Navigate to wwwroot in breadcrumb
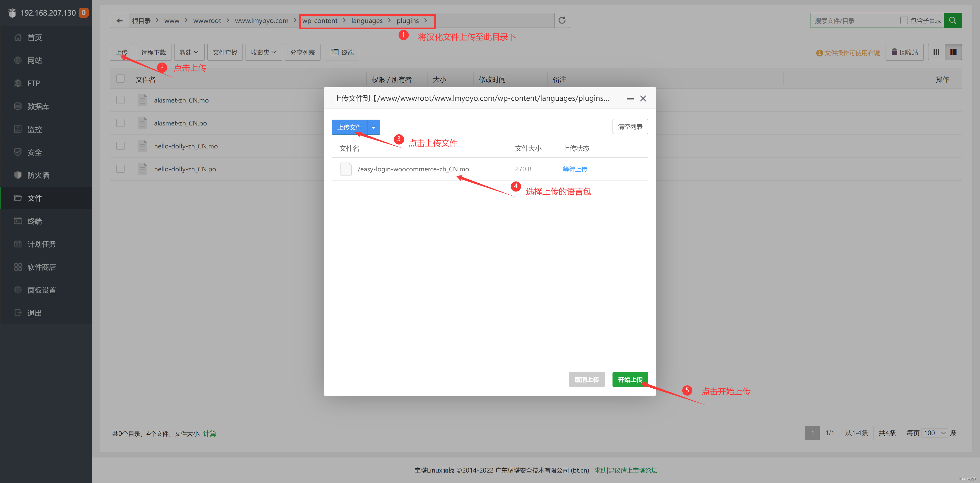Screen dimensions: 980x483 207,20
